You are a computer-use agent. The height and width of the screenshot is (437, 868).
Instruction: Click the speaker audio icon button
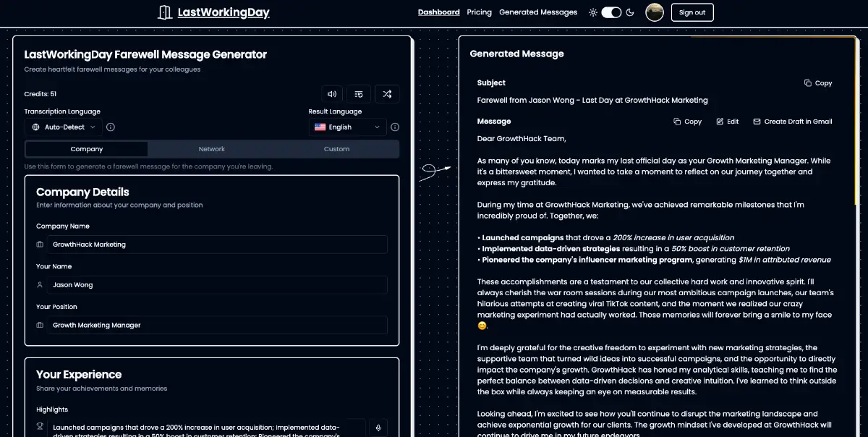click(332, 94)
